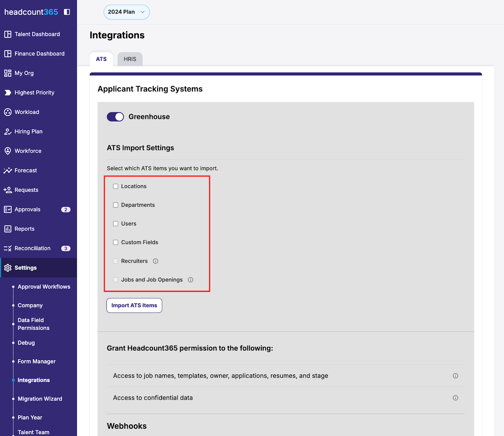
Task: Click the Settings gear icon
Action: (x=8, y=268)
